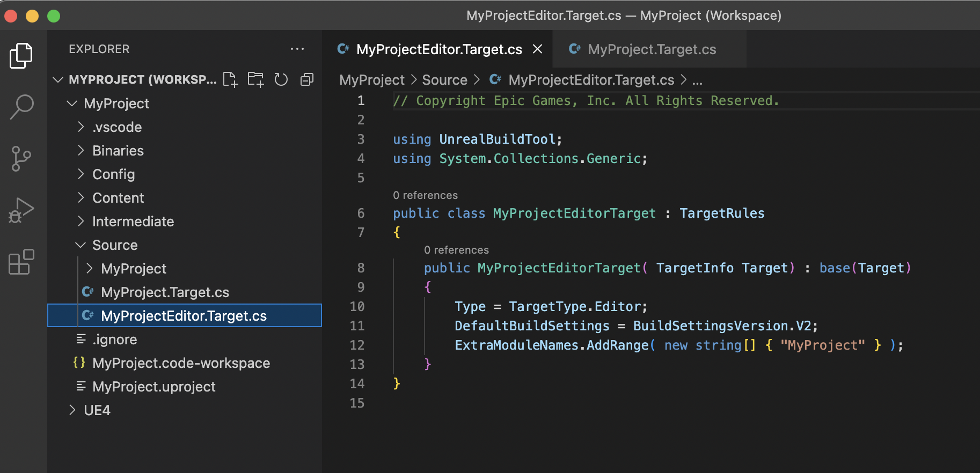Click Source in the breadcrumb path
The height and width of the screenshot is (473, 980).
pyautogui.click(x=444, y=80)
